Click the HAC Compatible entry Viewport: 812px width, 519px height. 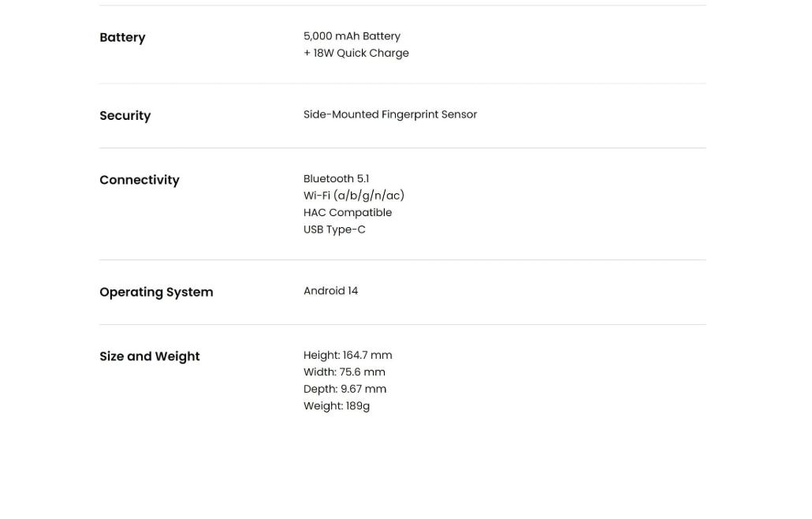(348, 213)
